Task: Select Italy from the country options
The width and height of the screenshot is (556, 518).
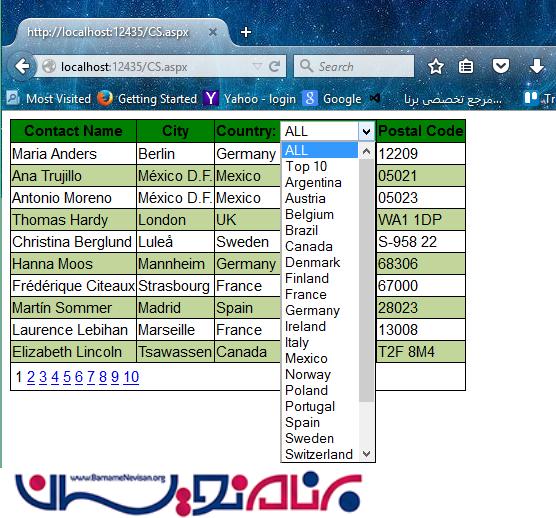Action: (320, 342)
